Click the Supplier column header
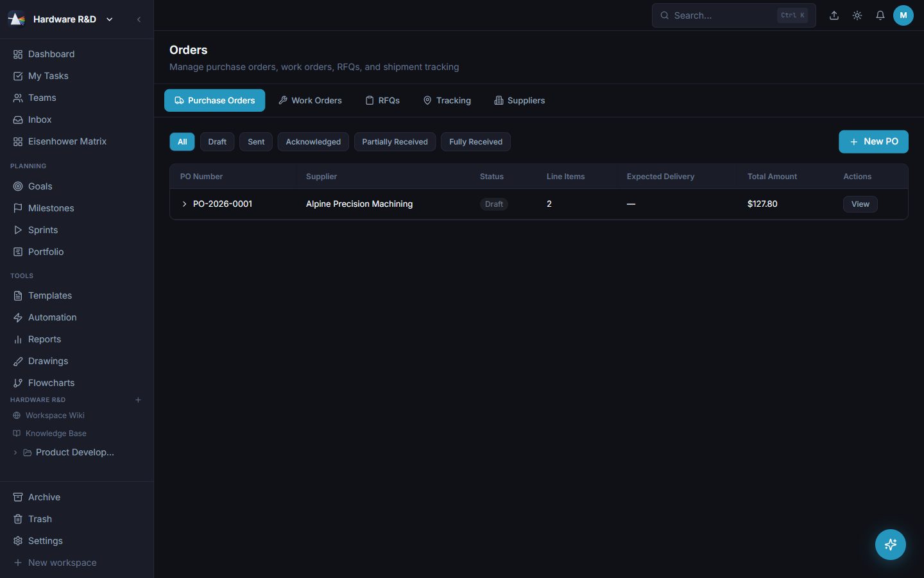 [x=321, y=177]
